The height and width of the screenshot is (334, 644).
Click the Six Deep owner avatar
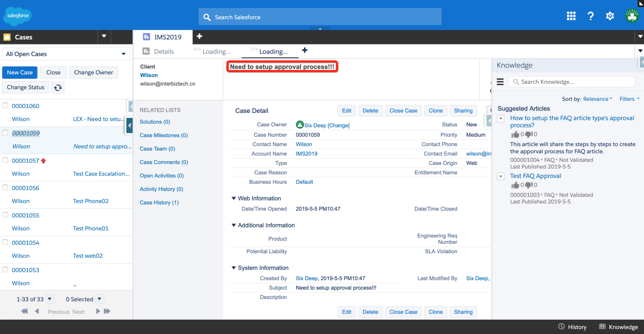point(300,124)
